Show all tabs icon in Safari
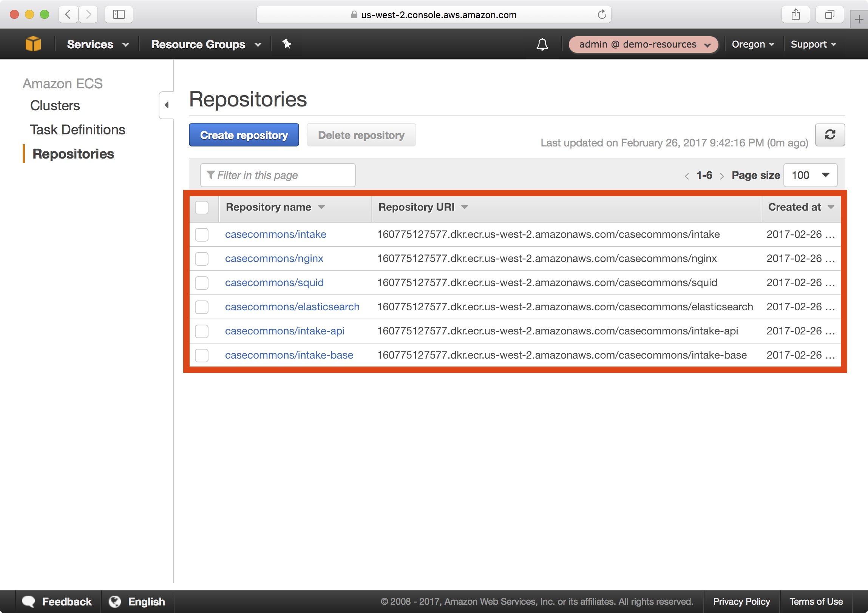Screen dimensions: 868x613 [829, 15]
